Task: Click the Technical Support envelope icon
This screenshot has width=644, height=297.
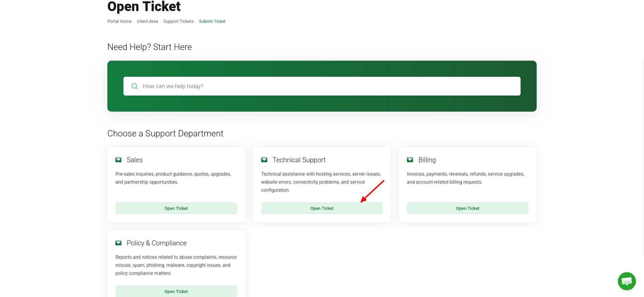Action: (x=264, y=160)
